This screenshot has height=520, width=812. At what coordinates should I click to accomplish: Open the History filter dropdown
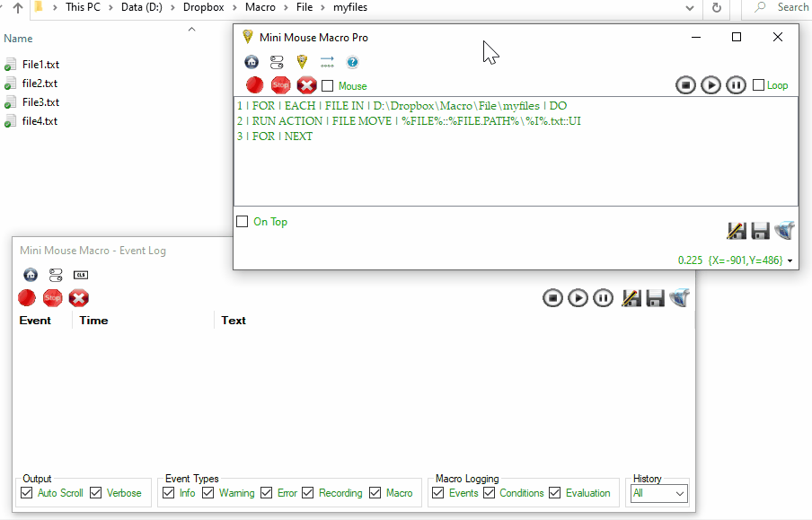680,493
